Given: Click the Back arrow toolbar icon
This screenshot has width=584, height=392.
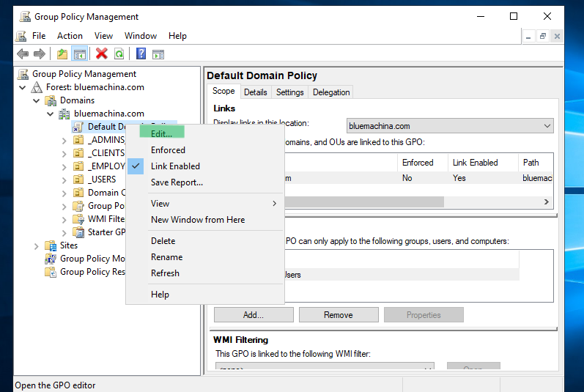Looking at the screenshot, I should (23, 54).
